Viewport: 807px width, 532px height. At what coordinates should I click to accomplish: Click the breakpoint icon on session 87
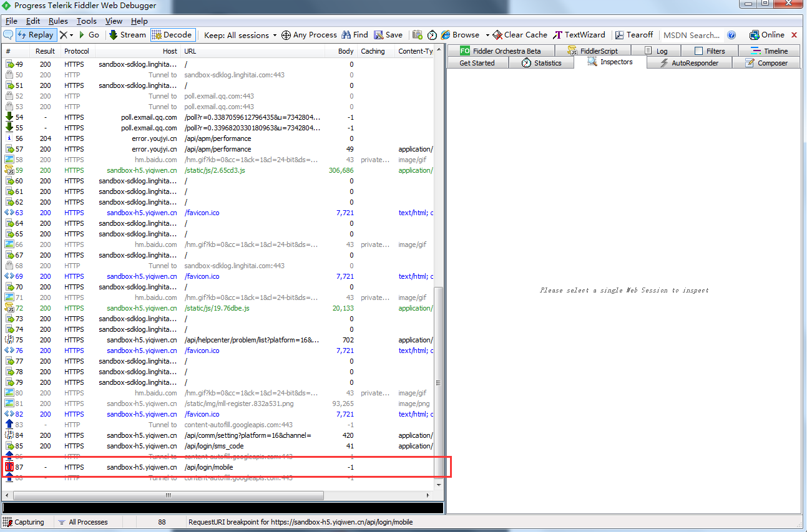point(9,467)
